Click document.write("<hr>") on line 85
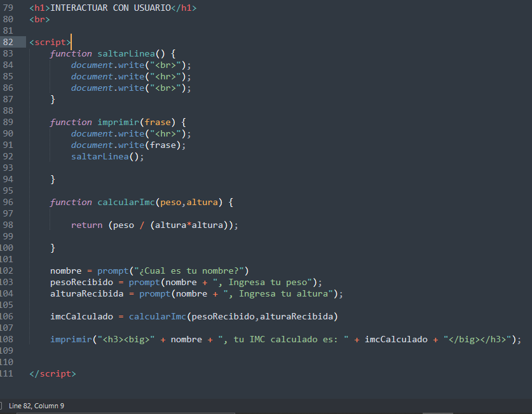The height and width of the screenshot is (414, 532). click(128, 77)
